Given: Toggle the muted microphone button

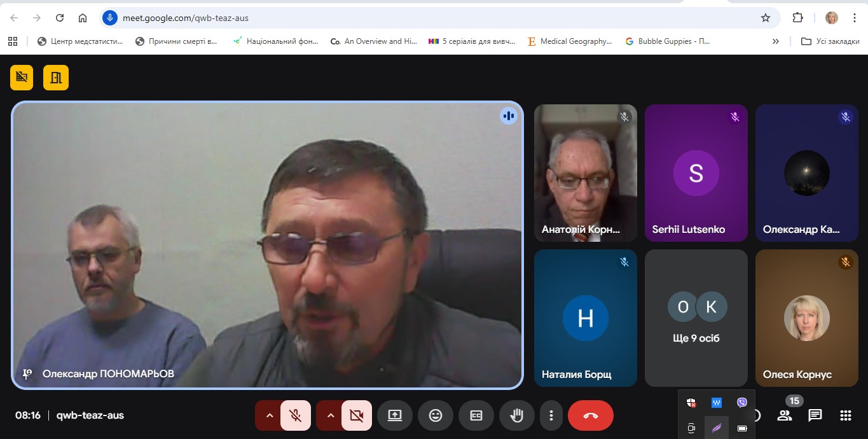Looking at the screenshot, I should [x=295, y=415].
